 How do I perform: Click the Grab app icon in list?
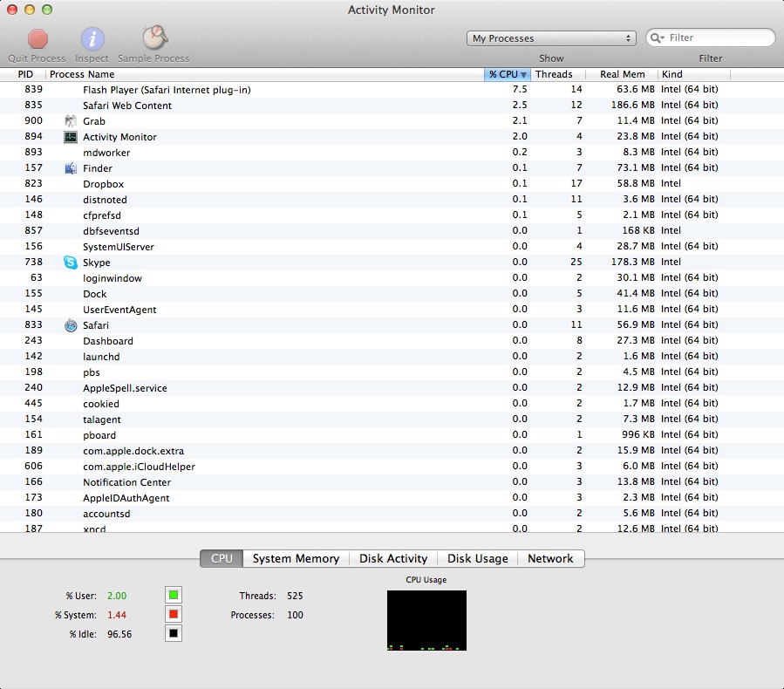[71, 121]
